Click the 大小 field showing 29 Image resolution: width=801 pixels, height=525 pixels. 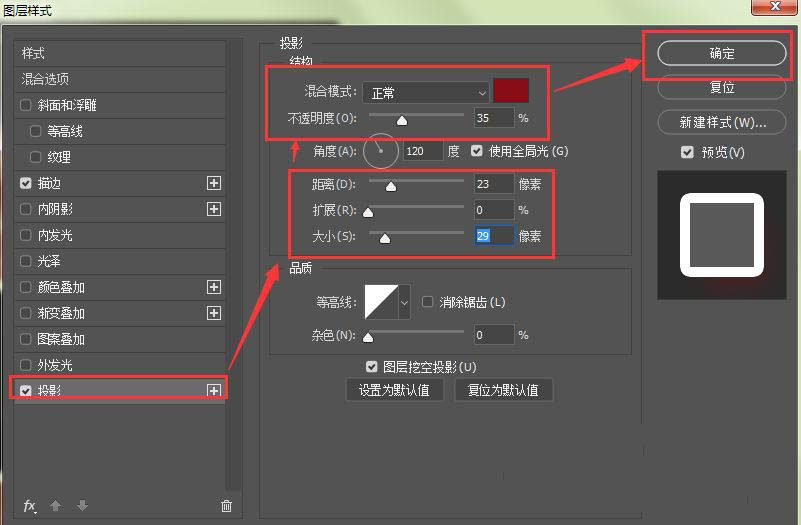494,236
